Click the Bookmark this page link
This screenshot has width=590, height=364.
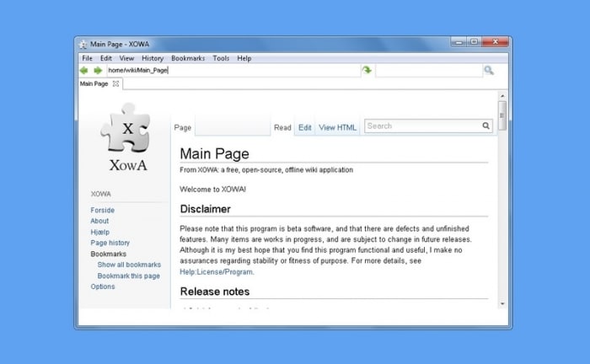(x=129, y=276)
